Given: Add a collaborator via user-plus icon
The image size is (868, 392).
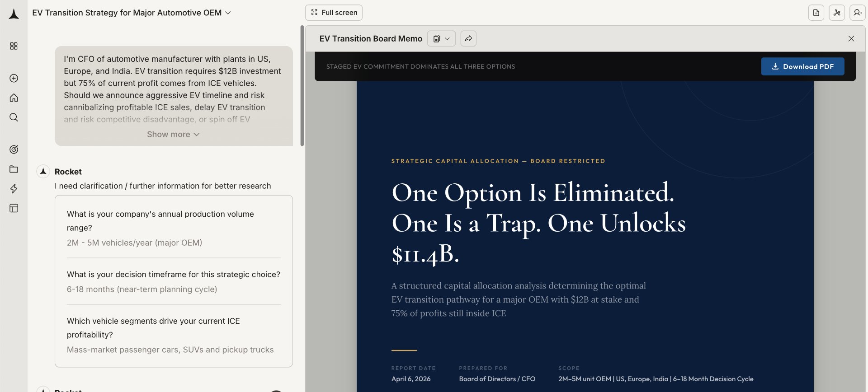Looking at the screenshot, I should click(x=857, y=13).
